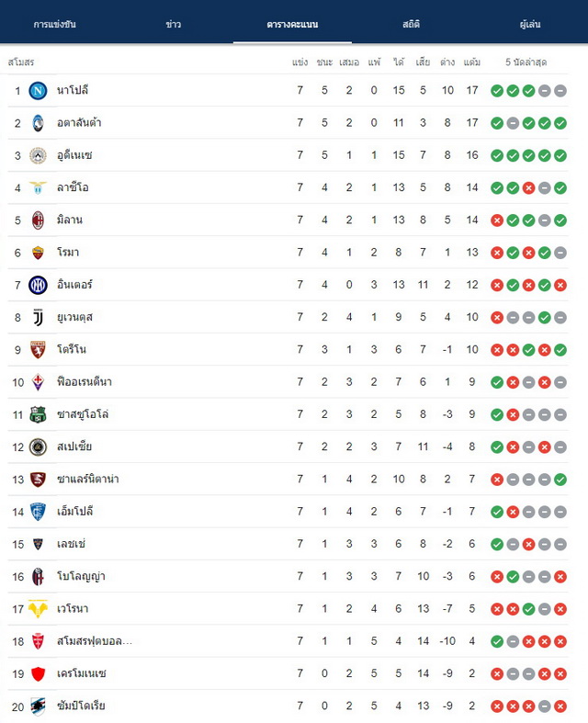
Task: Click the Napoli club crest
Action: [38, 91]
